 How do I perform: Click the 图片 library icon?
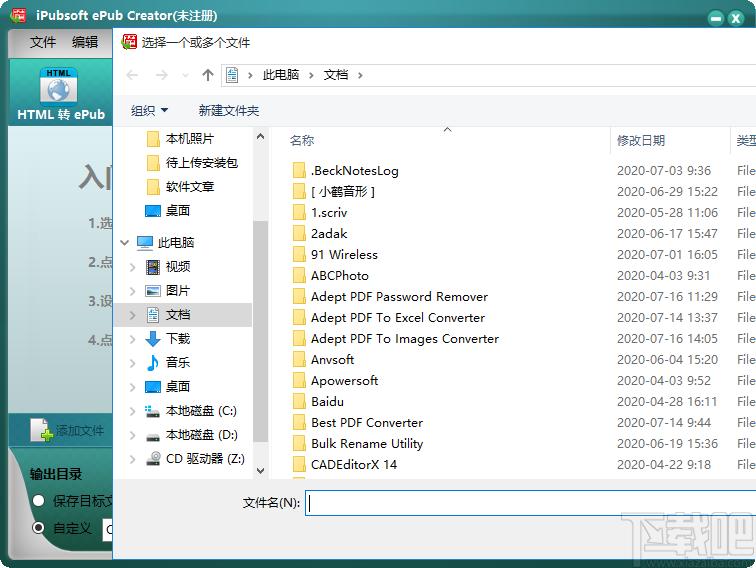153,291
